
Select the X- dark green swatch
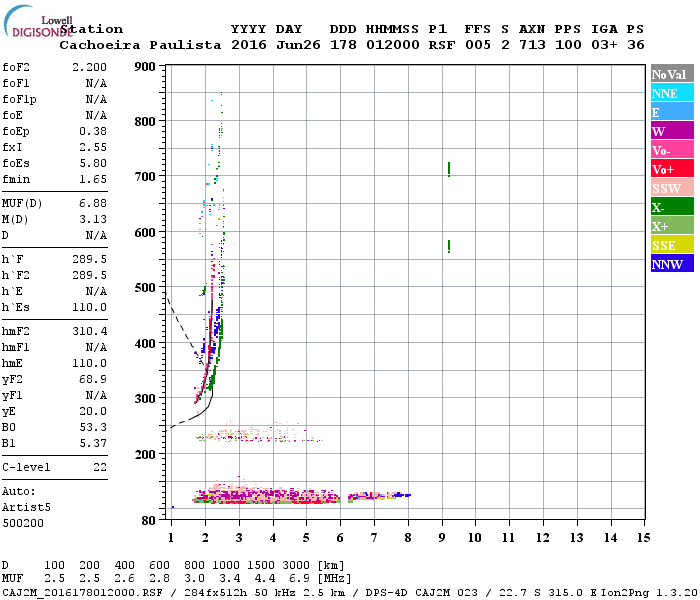672,207
